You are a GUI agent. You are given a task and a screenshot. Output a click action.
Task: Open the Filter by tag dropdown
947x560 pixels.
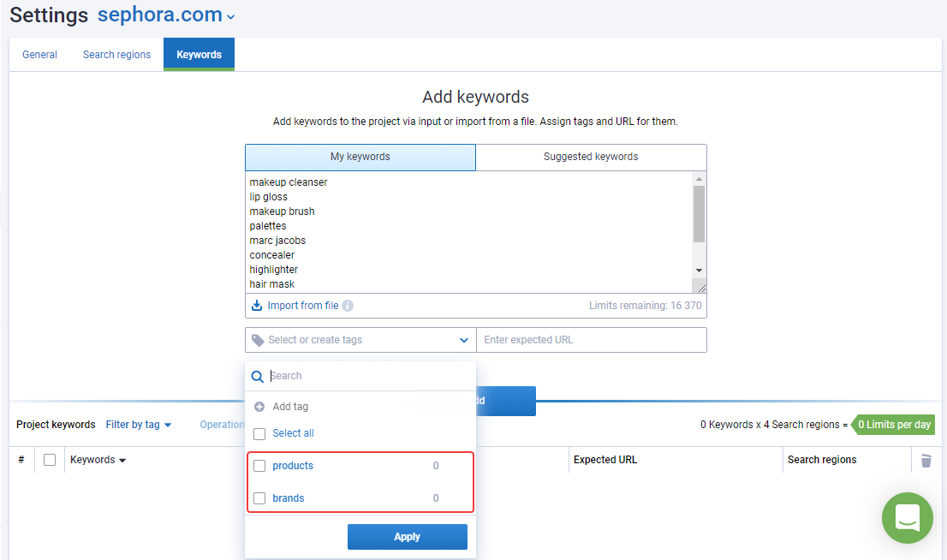[x=139, y=425]
